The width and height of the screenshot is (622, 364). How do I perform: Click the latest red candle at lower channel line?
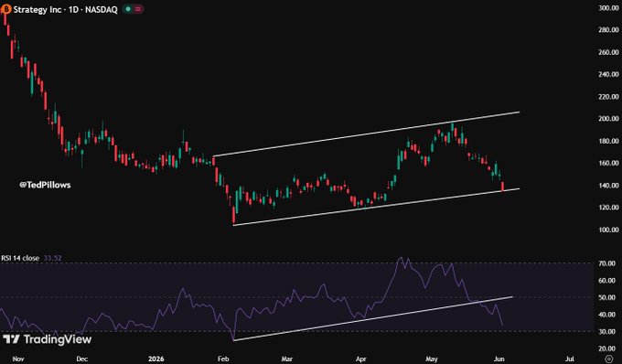503,187
